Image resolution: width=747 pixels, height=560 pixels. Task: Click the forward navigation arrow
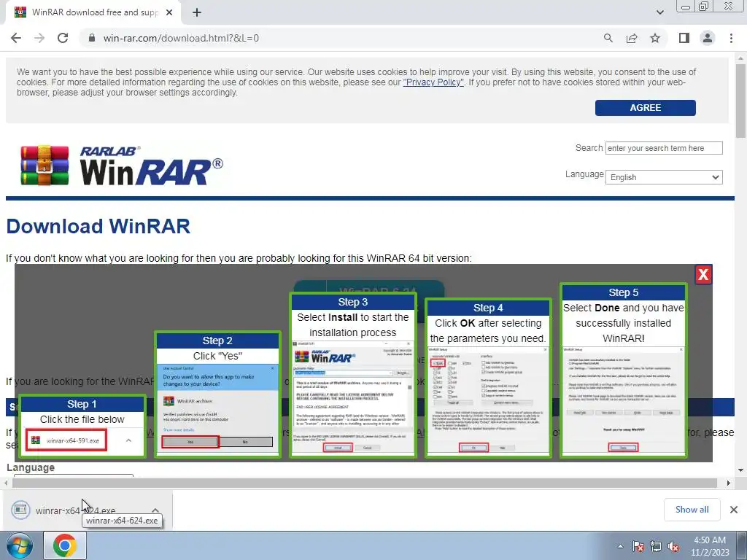pos(39,38)
